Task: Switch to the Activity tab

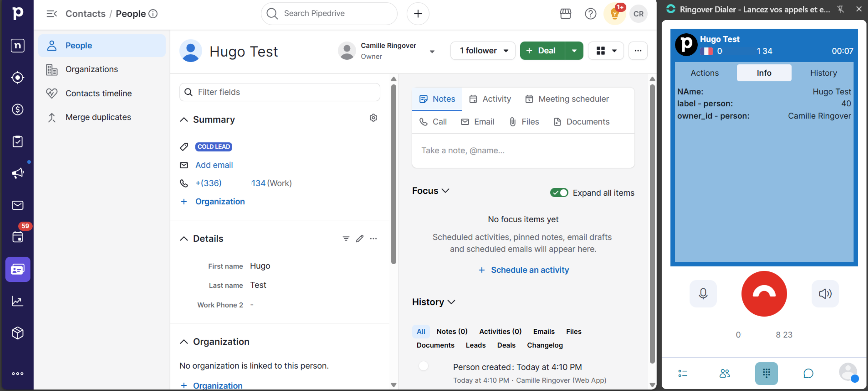Action: [490, 99]
